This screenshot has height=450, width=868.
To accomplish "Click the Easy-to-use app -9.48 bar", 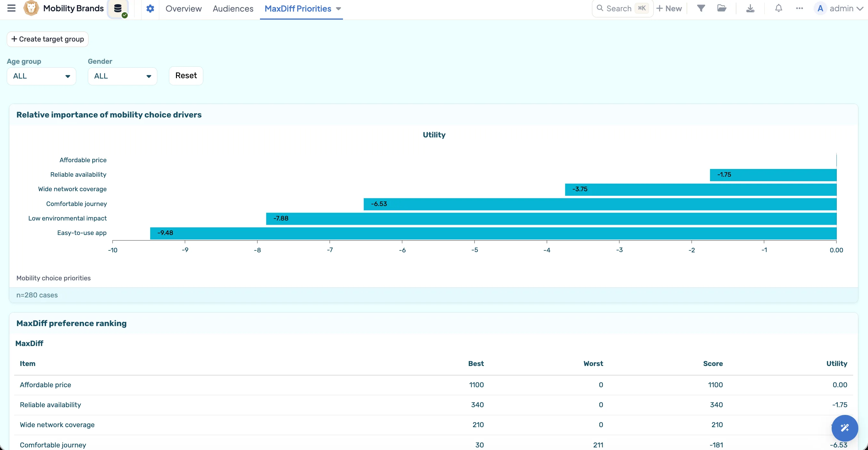I will pos(493,233).
